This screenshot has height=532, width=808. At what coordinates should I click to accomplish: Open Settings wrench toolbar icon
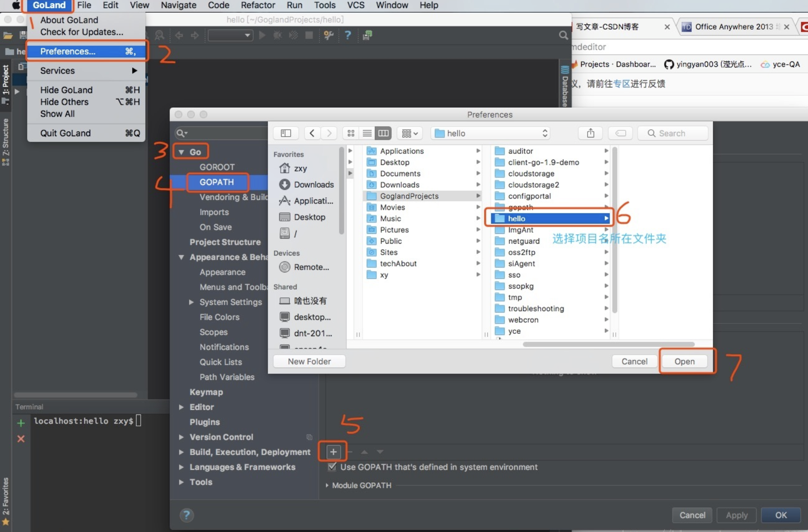tap(328, 35)
